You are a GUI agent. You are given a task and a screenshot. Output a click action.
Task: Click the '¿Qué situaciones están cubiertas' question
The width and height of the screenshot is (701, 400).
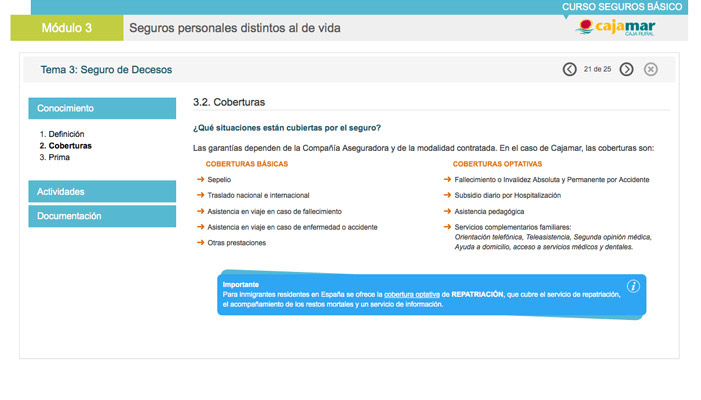click(287, 128)
